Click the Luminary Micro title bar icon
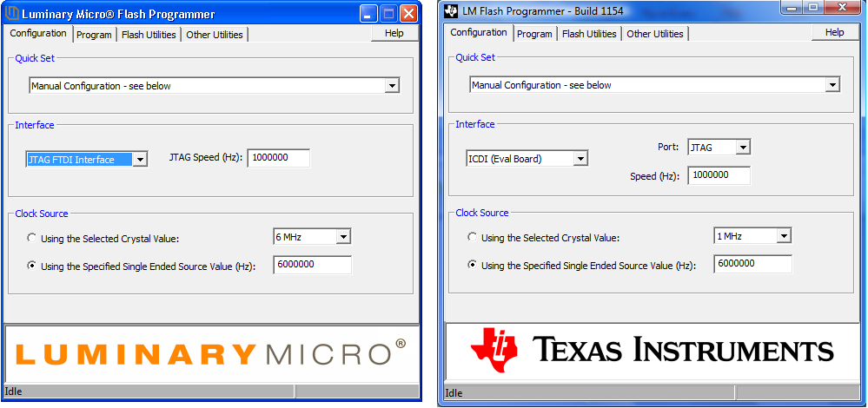 click(x=12, y=14)
